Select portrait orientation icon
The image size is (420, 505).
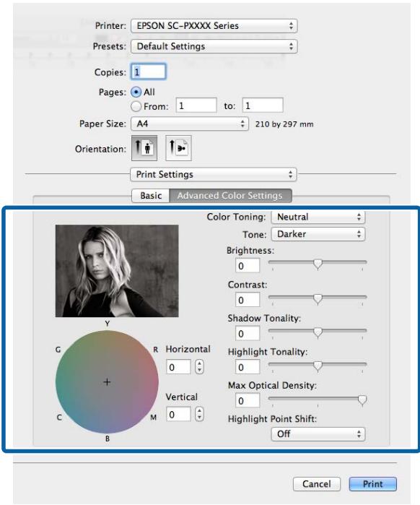click(x=144, y=148)
